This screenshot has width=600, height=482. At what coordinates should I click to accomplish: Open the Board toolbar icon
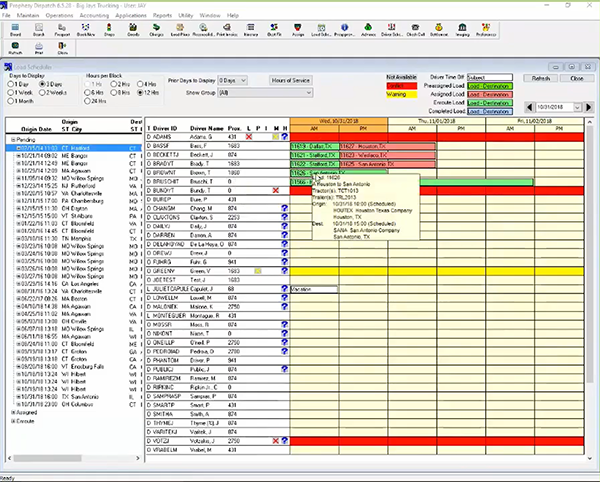[14, 32]
